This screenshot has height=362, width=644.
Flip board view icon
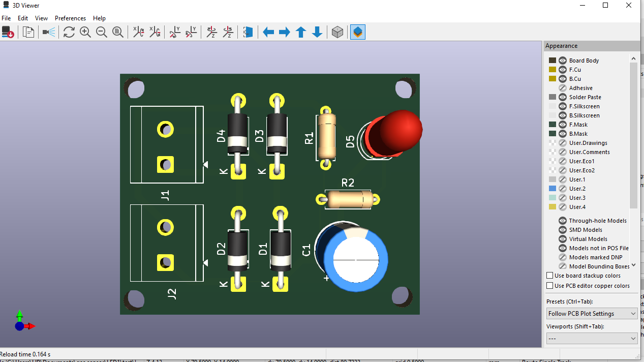pos(248,33)
